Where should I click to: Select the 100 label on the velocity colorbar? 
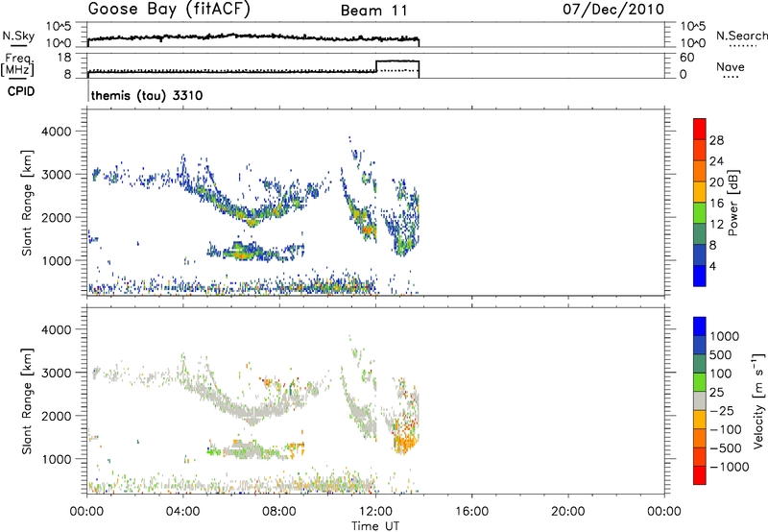721,374
